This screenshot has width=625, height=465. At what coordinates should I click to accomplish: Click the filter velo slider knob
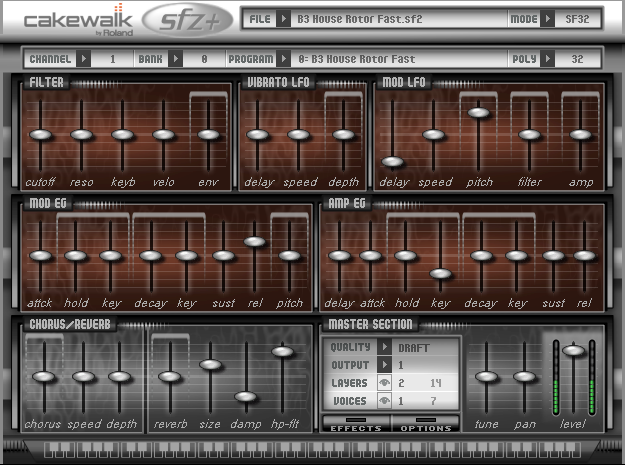coord(163,135)
